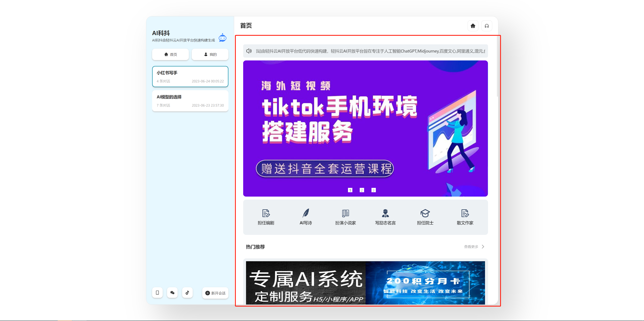Select the AI模型的选择 conversation
The image size is (644, 321).
tap(190, 101)
